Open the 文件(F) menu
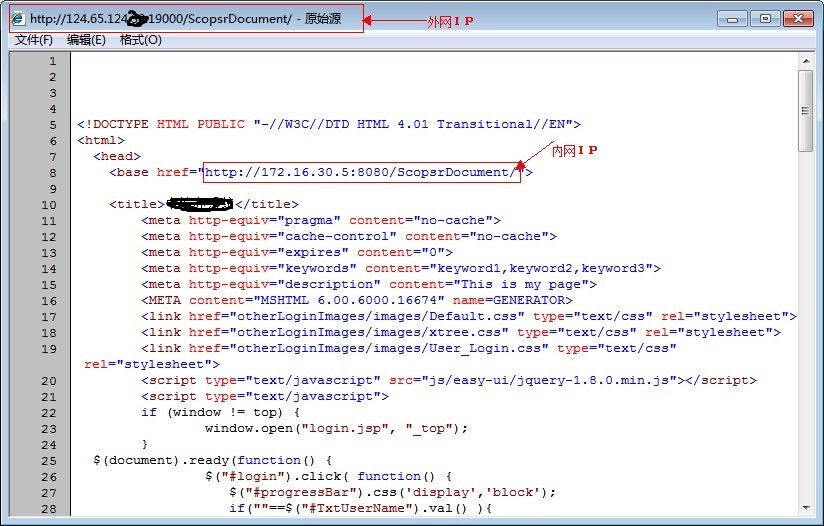 34,40
